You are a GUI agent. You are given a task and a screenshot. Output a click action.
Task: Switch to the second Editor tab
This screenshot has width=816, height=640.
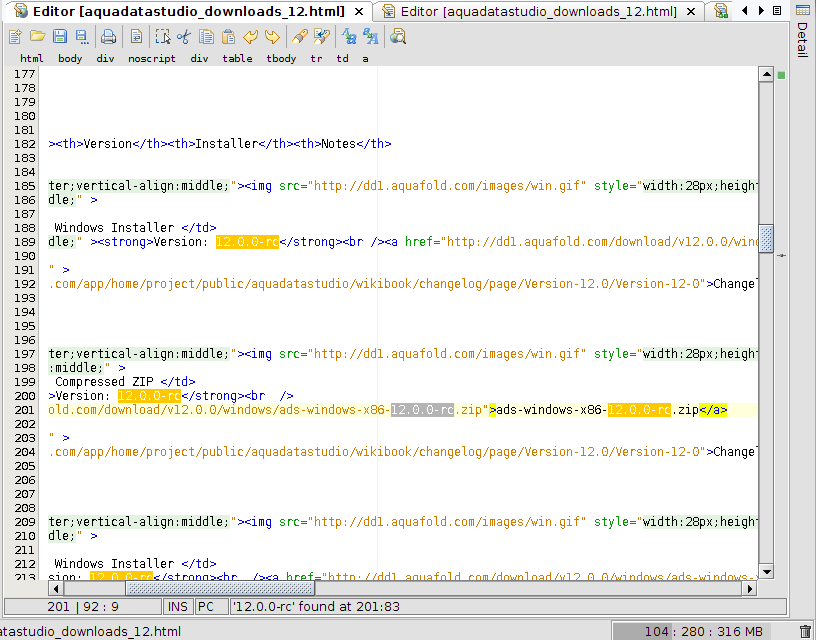[539, 11]
